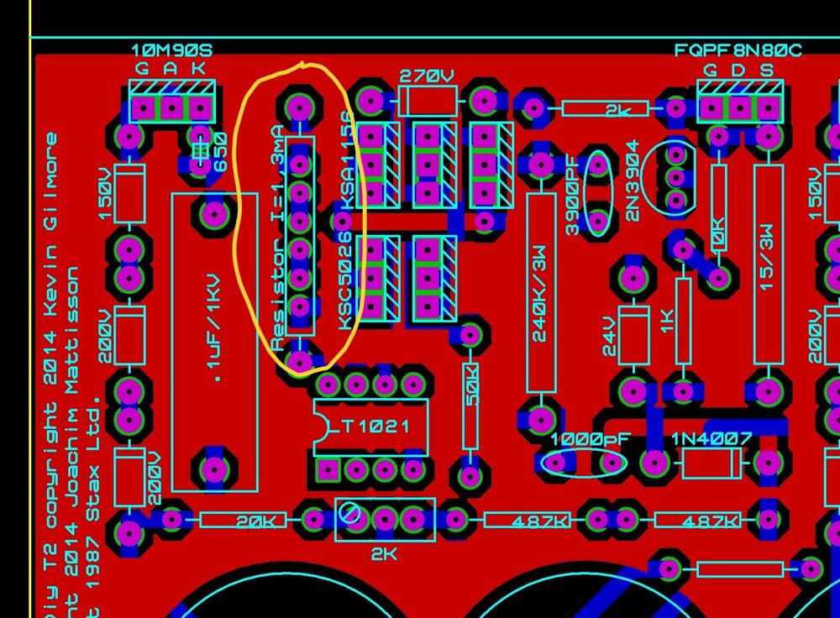840x618 pixels.
Task: Click the 15/3W resistor body
Action: 768,264
